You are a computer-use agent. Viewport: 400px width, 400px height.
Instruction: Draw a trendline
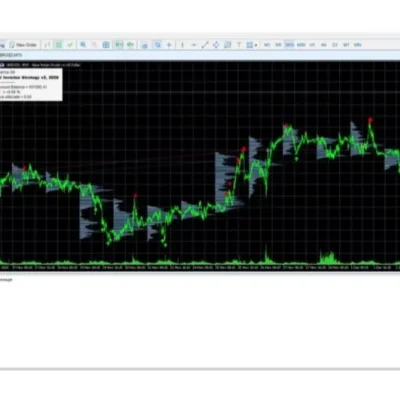tap(205, 45)
